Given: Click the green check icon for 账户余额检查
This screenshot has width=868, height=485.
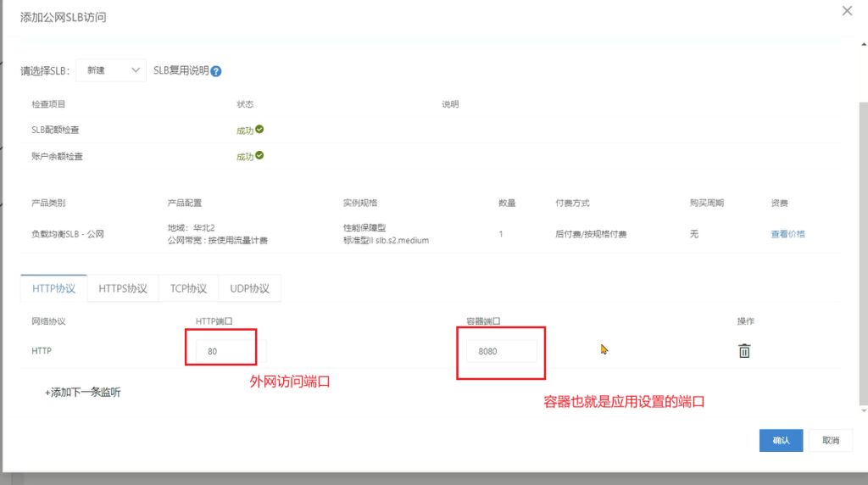Looking at the screenshot, I should (x=259, y=156).
